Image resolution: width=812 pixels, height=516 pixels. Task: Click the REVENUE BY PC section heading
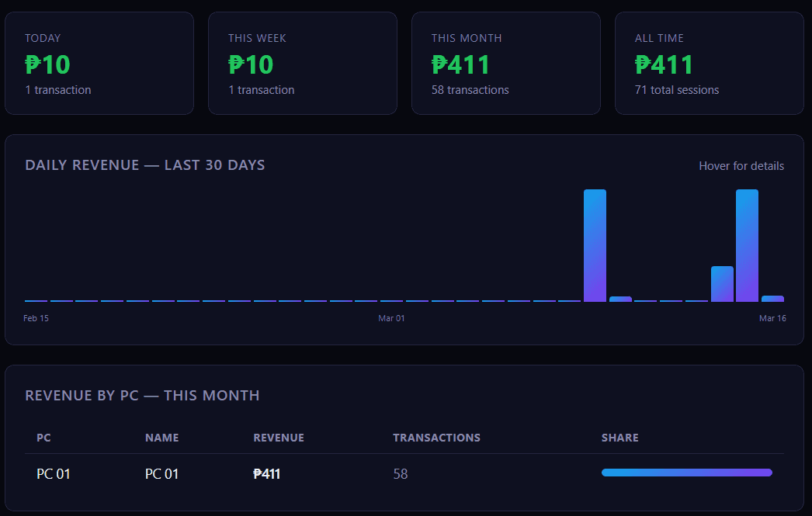click(x=141, y=395)
